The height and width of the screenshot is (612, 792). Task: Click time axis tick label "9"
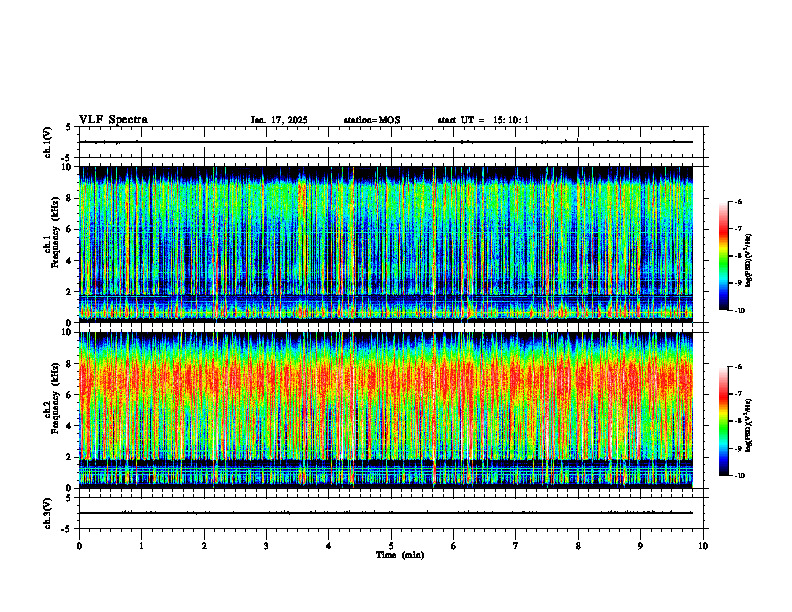[640, 546]
